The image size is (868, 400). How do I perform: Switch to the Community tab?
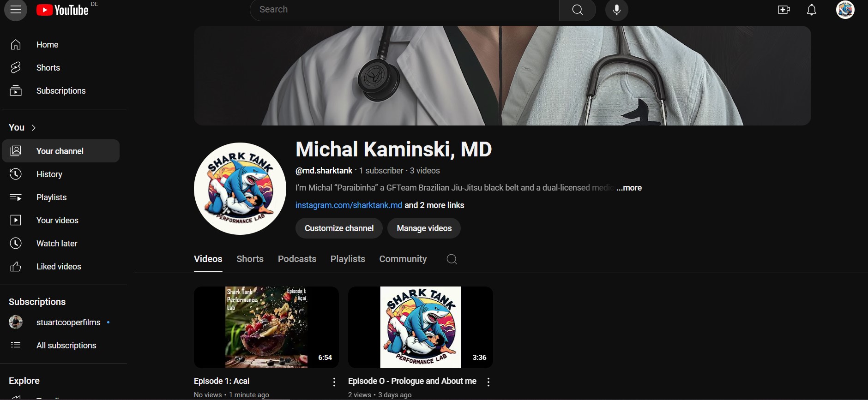point(403,259)
